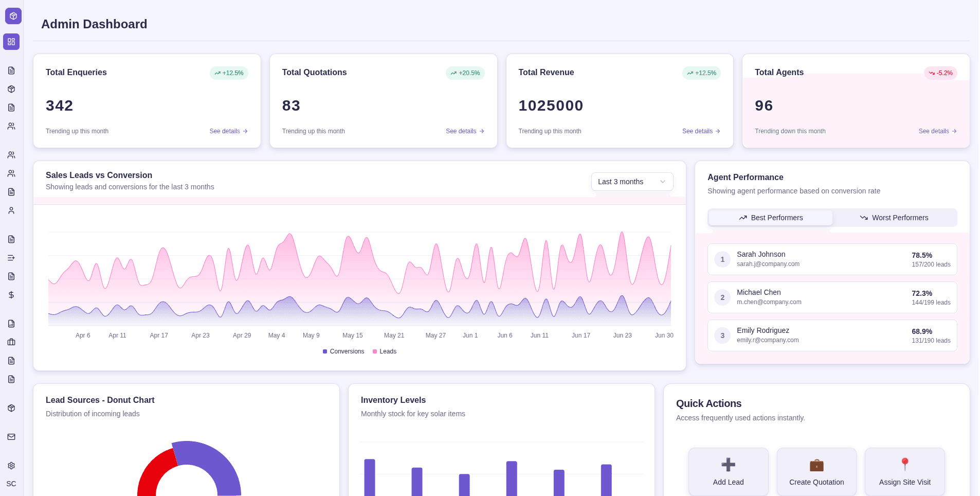
Task: Switch to the Worst Performers tab
Action: coord(895,217)
